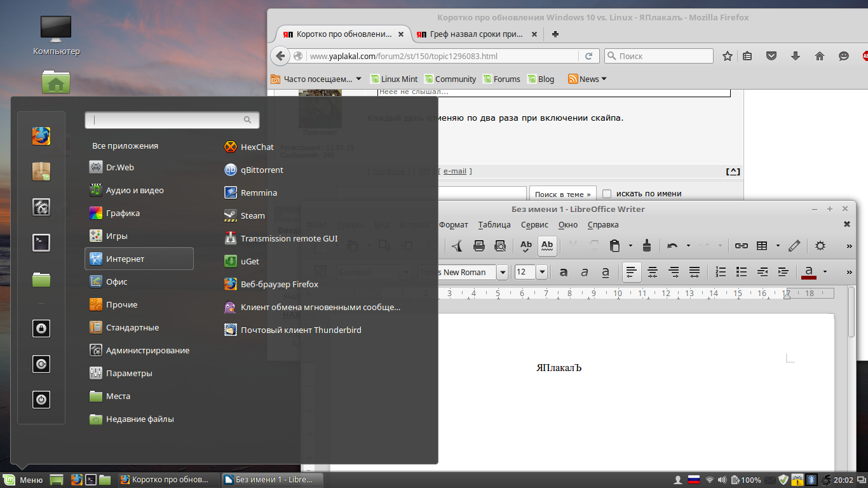This screenshot has height=488, width=868.
Task: Open the Firefox downloads arrow
Action: (796, 56)
